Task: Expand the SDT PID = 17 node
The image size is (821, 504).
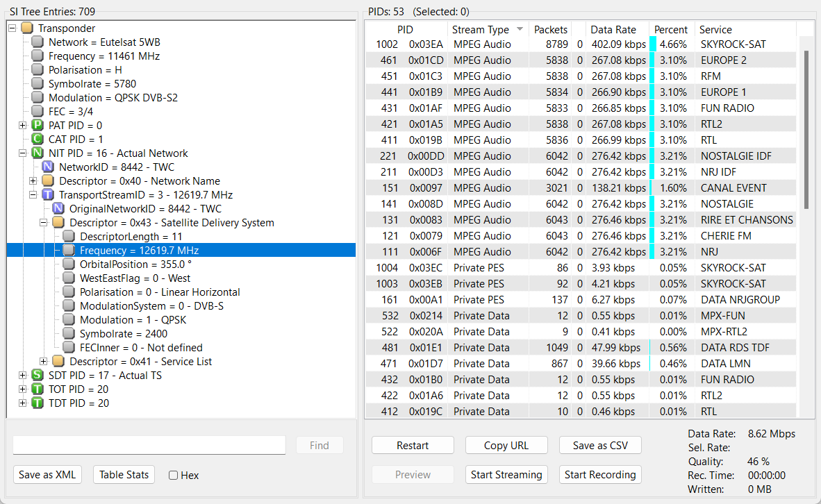Action: pos(22,376)
